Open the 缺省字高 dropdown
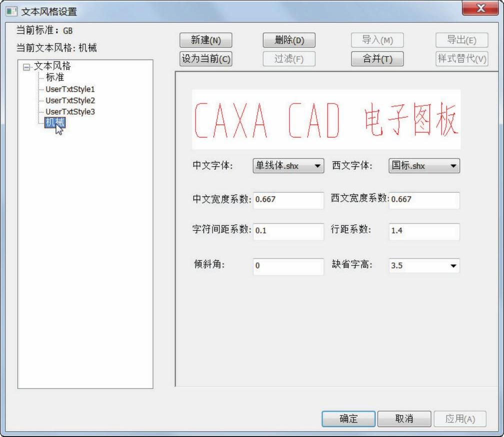This screenshot has width=504, height=437. click(424, 265)
